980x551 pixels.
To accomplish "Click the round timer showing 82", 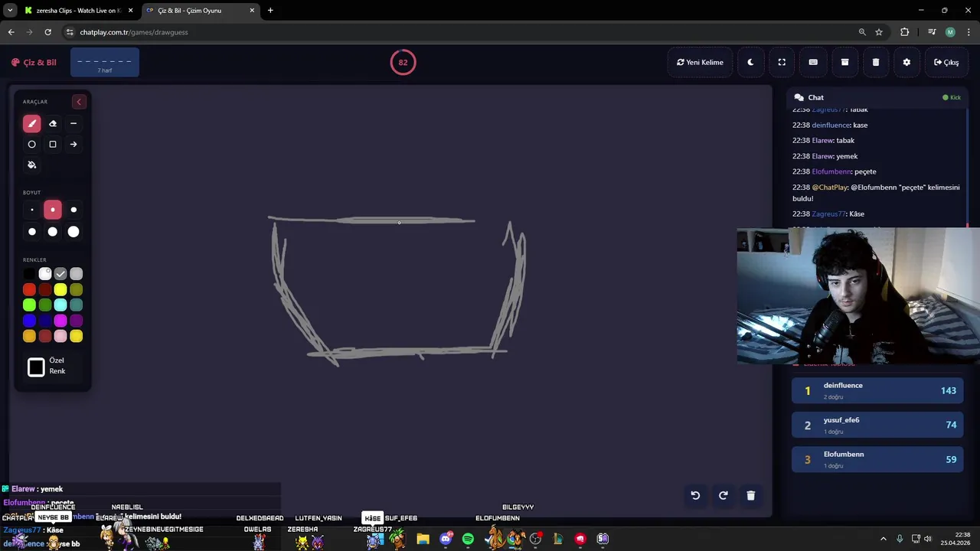I will [403, 62].
